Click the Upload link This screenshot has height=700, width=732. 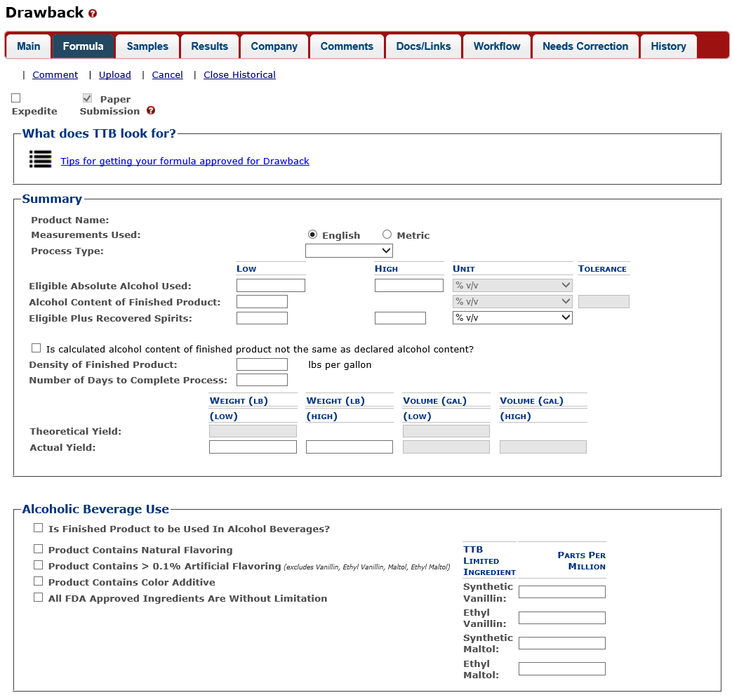tap(115, 74)
